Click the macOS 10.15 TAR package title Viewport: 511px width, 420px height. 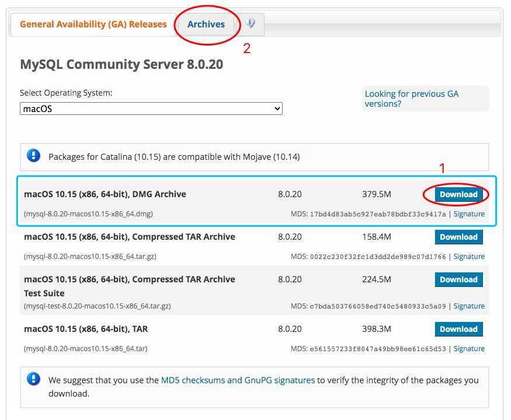86,329
